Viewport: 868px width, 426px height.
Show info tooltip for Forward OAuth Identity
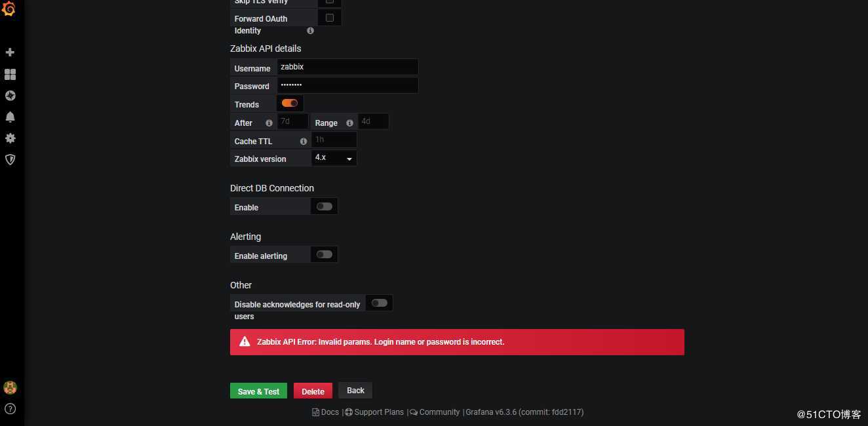click(x=310, y=31)
